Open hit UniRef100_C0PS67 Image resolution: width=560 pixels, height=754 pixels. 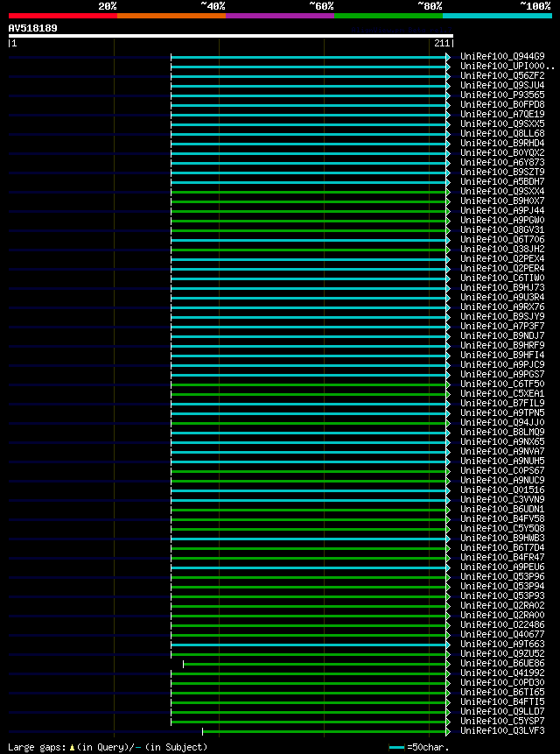(502, 471)
